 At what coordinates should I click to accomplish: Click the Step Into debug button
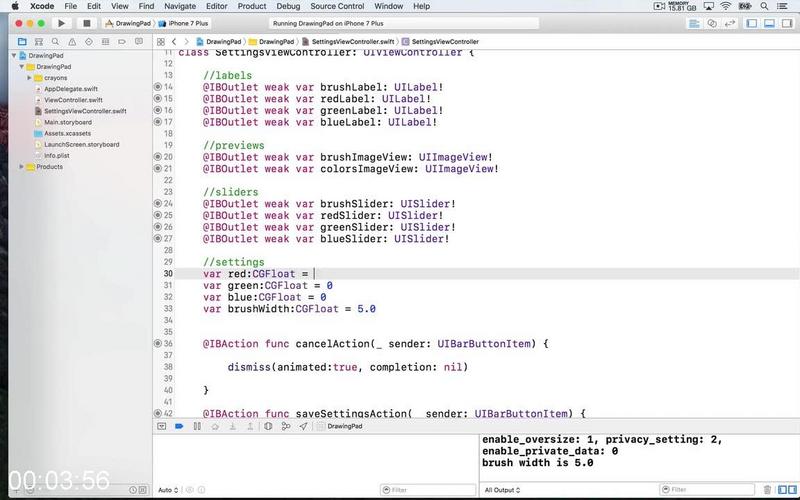point(233,427)
